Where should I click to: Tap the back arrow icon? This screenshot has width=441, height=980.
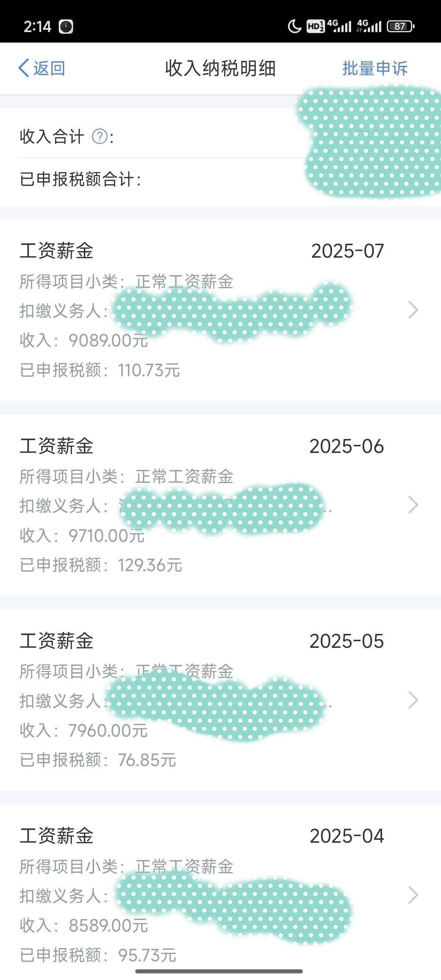click(x=24, y=69)
